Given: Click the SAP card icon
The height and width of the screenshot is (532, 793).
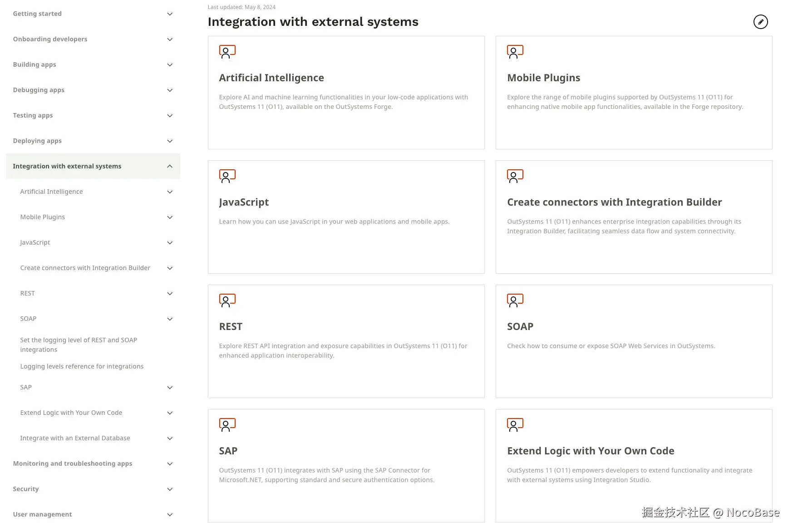Looking at the screenshot, I should pyautogui.click(x=227, y=425).
